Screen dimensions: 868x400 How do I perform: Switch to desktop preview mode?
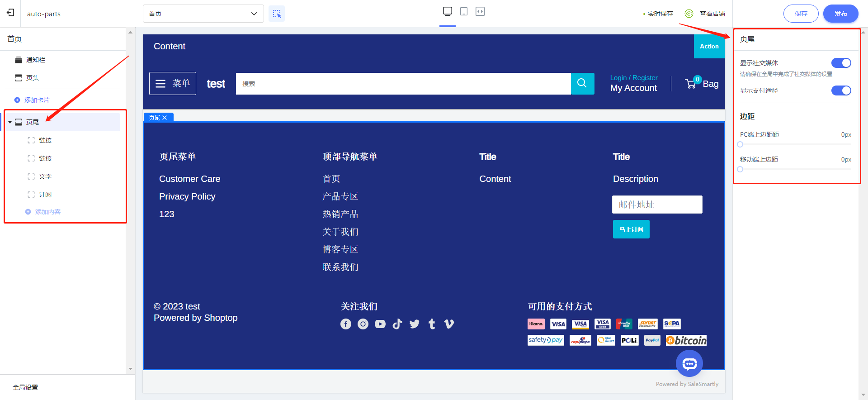point(447,11)
